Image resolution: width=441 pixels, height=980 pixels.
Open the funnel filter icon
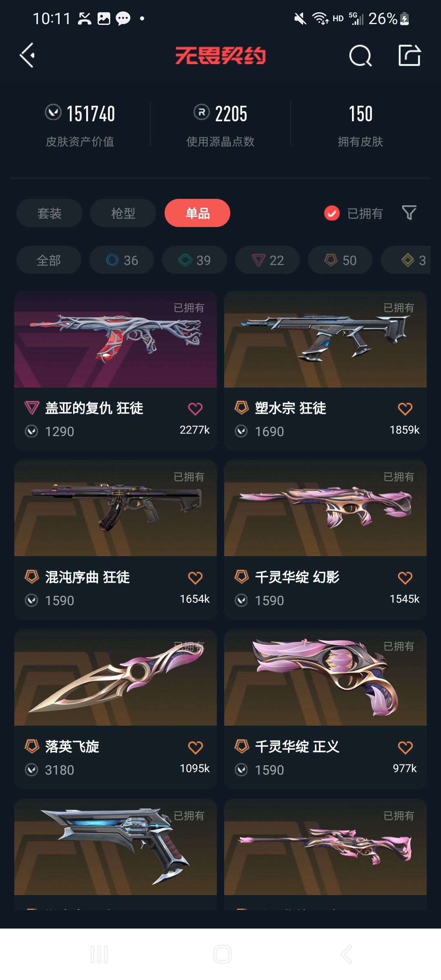pyautogui.click(x=409, y=213)
